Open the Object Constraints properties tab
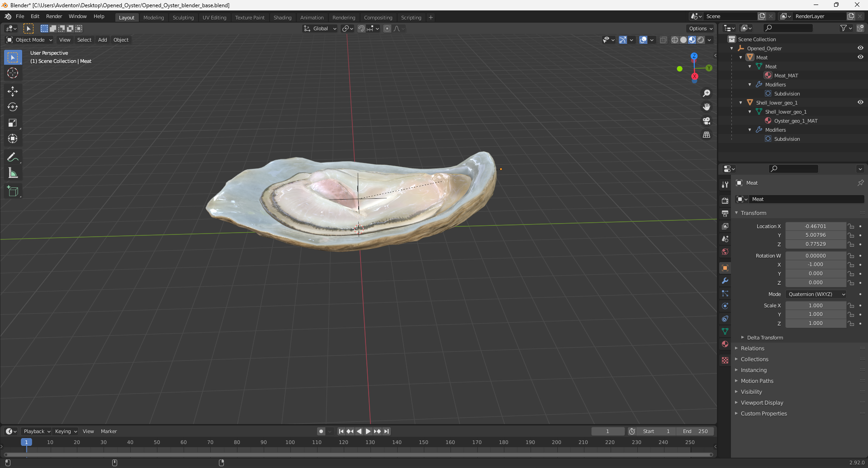The width and height of the screenshot is (868, 468). [725, 319]
